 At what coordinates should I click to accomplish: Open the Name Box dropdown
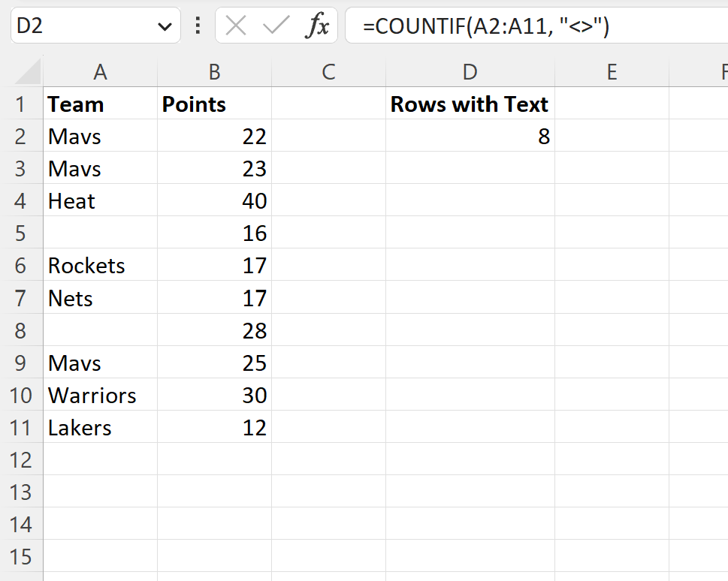coord(167,25)
